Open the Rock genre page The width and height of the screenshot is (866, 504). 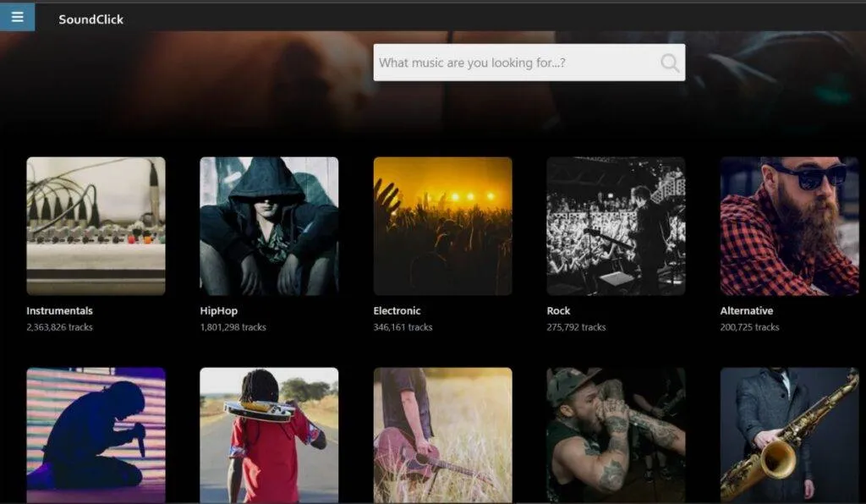(616, 226)
